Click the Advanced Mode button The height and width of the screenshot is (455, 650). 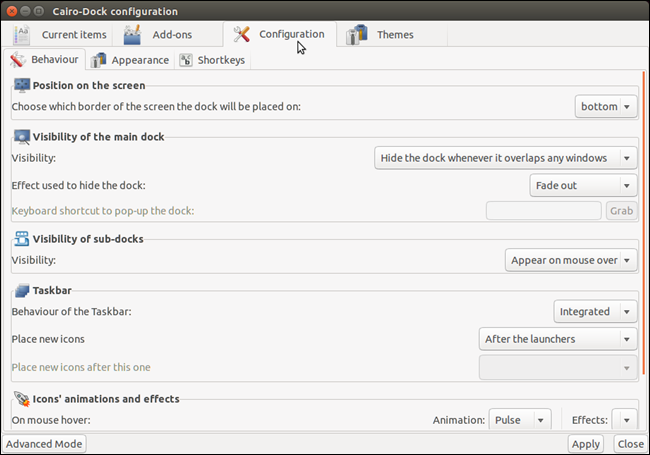45,444
